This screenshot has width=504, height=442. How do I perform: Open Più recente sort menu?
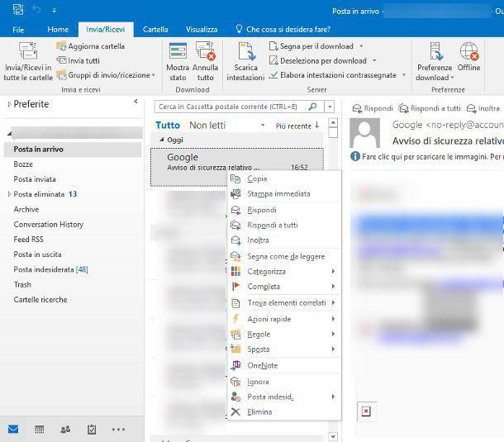(297, 126)
